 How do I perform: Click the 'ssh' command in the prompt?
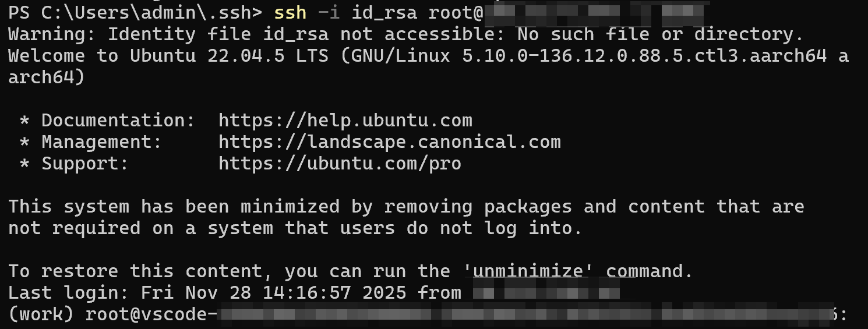pos(290,13)
